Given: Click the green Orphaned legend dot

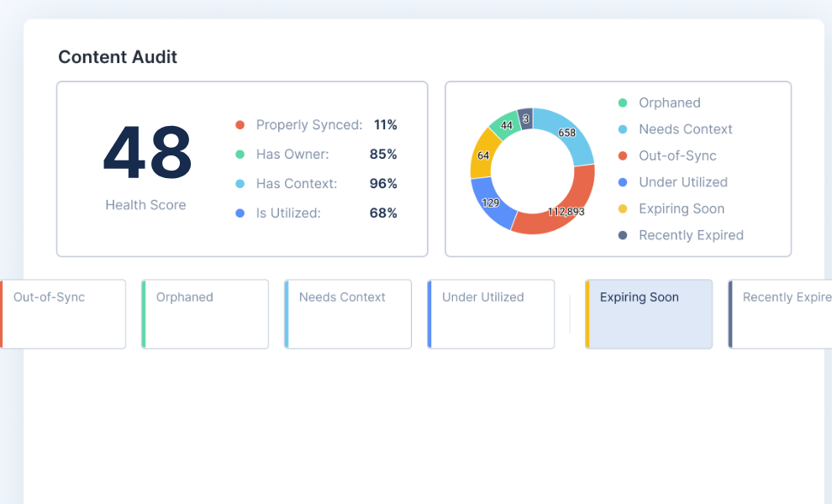Looking at the screenshot, I should 623,103.
